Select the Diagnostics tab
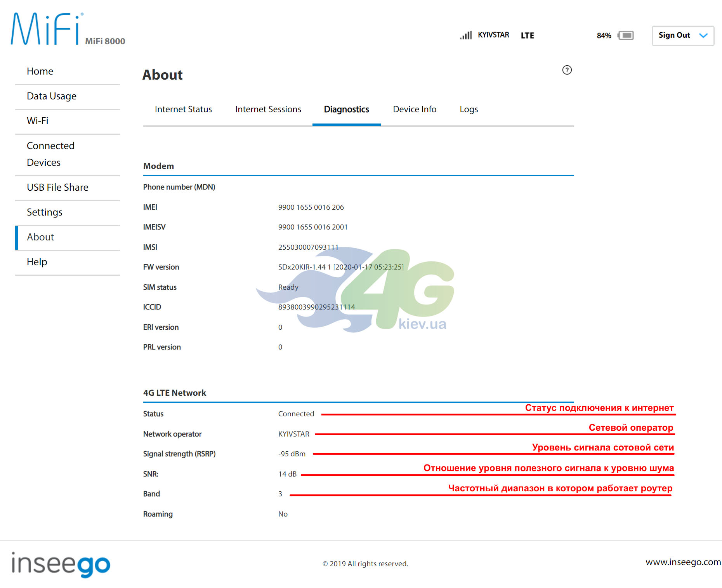 (347, 110)
